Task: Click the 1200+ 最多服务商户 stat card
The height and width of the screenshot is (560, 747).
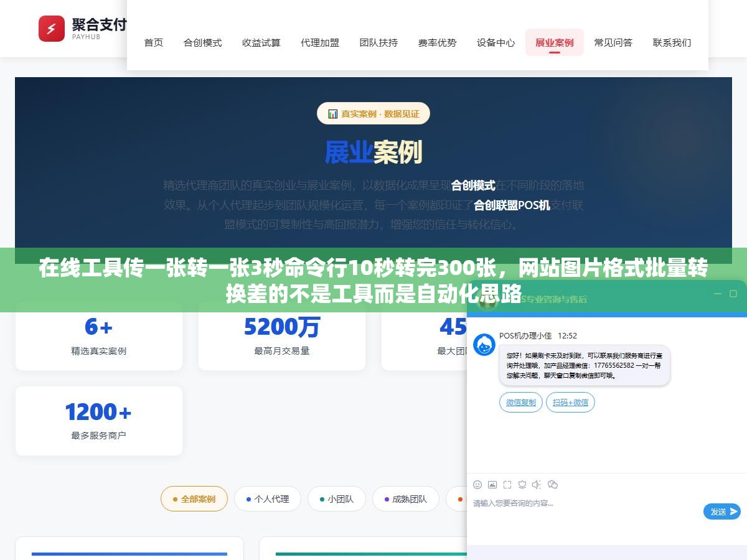Action: [99, 421]
